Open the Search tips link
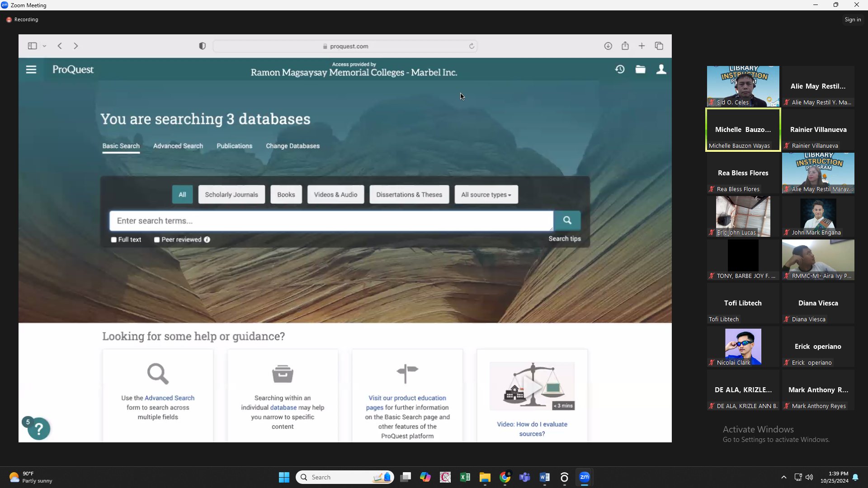 click(564, 239)
